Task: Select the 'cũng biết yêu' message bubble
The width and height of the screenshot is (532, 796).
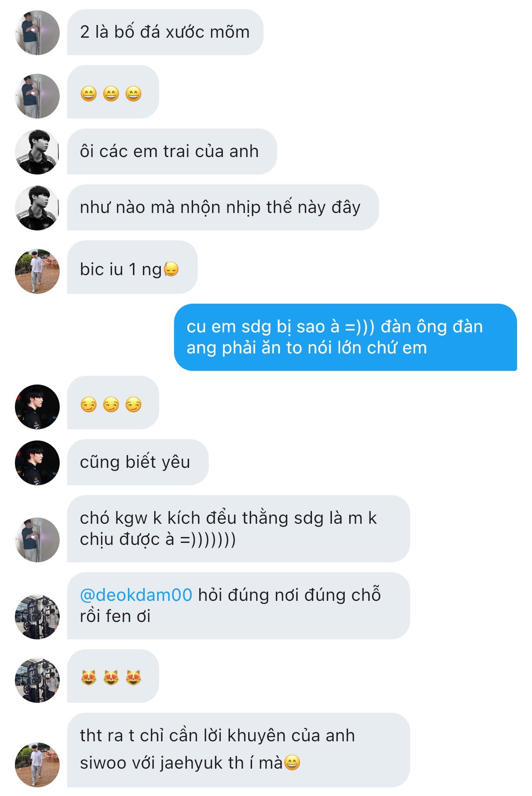Action: (x=138, y=462)
